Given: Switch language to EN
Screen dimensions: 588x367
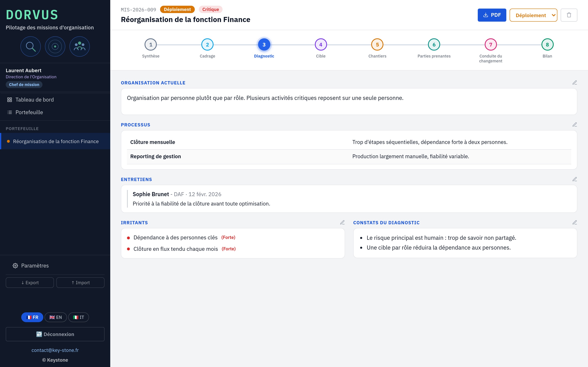Looking at the screenshot, I should tap(56, 317).
